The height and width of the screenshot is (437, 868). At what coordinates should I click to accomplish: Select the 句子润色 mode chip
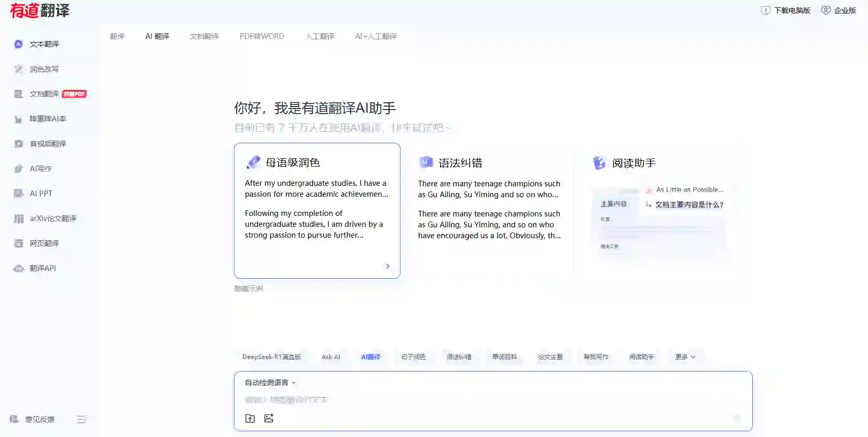click(x=414, y=357)
